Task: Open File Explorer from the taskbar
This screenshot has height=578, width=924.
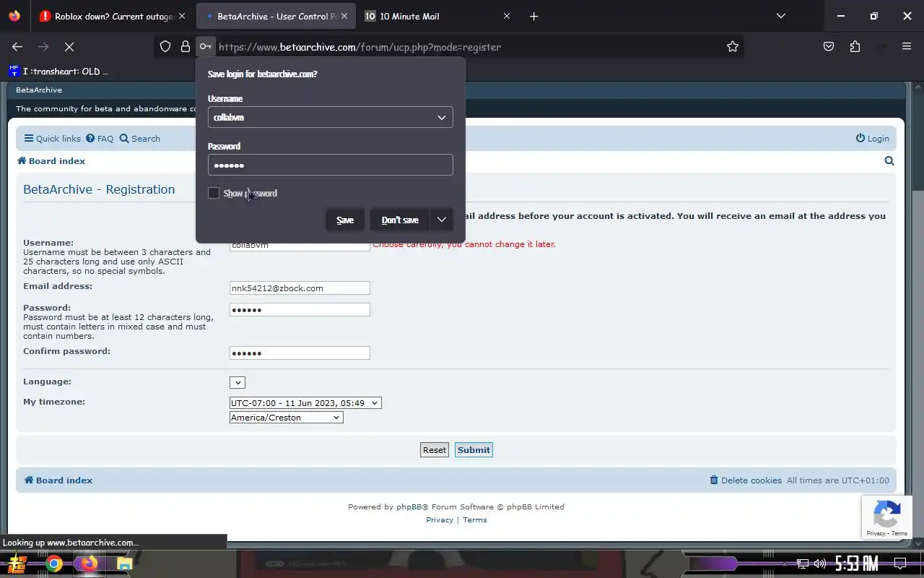Action: click(124, 564)
